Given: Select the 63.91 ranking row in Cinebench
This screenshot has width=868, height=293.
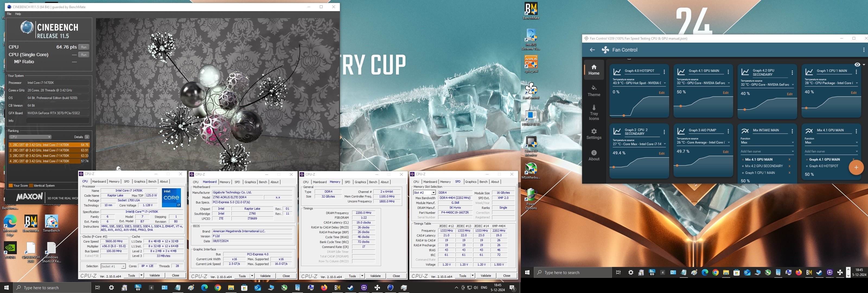Looking at the screenshot, I should pos(49,150).
